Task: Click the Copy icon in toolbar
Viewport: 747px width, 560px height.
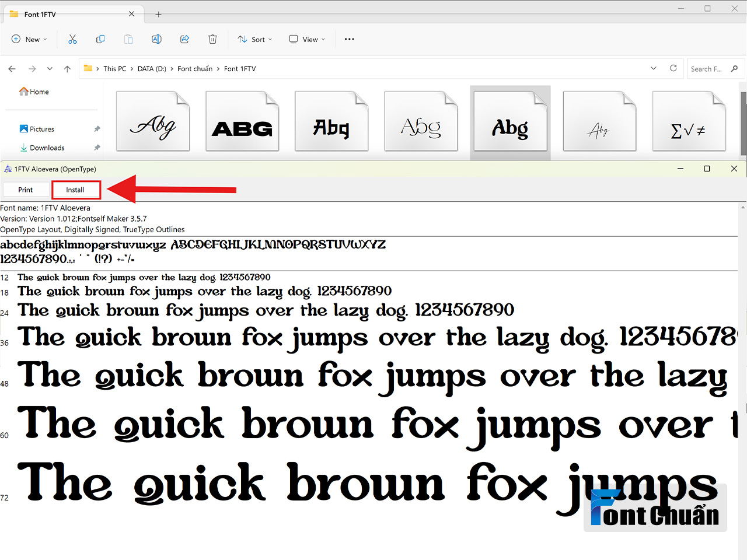Action: [x=100, y=39]
